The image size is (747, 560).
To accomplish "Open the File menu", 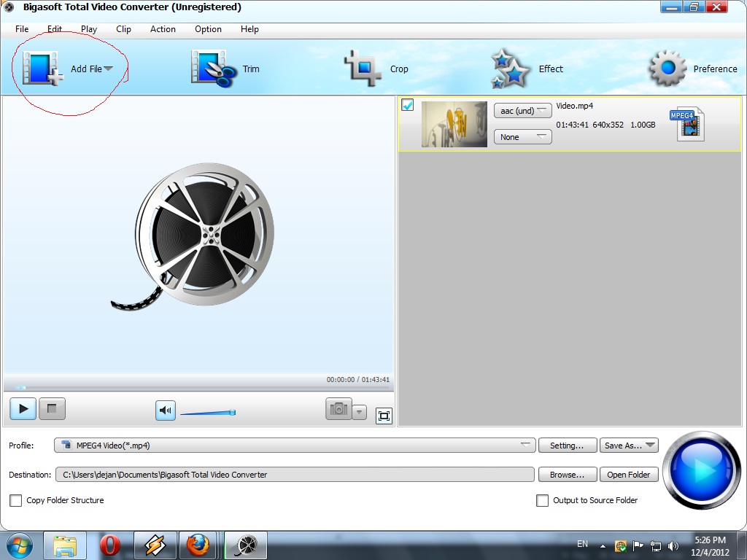I will (x=22, y=29).
